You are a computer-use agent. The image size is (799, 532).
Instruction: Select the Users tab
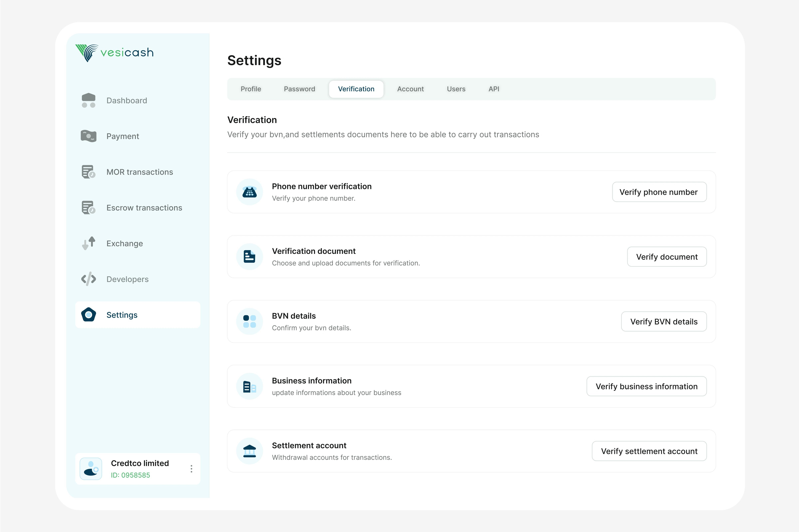[x=456, y=89]
